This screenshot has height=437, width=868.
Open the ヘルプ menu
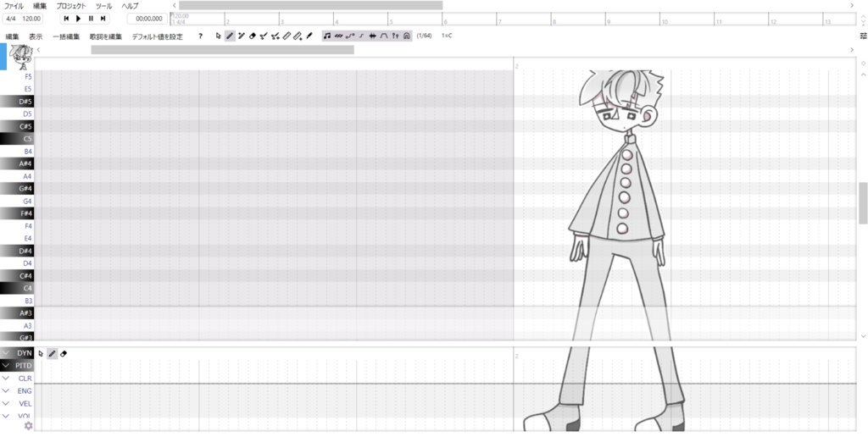pos(130,6)
